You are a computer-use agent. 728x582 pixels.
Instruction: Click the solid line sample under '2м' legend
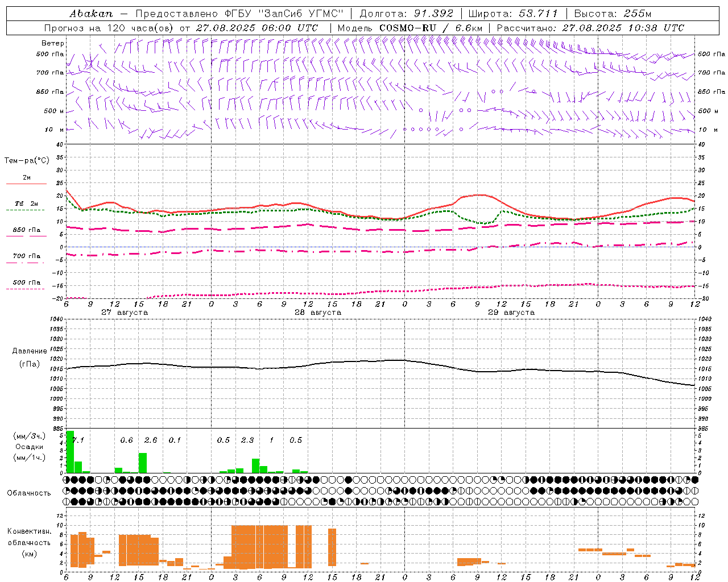(26, 184)
